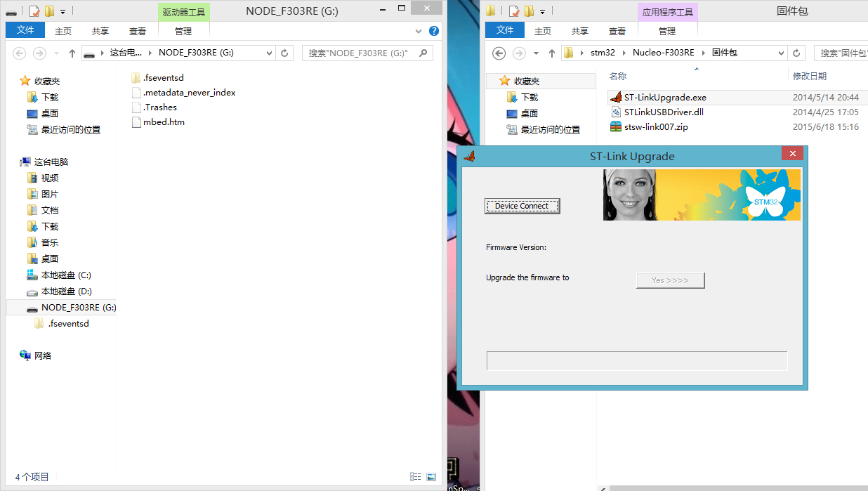868x491 pixels.
Task: Click the stsw-link007.zip archive icon
Action: (616, 127)
